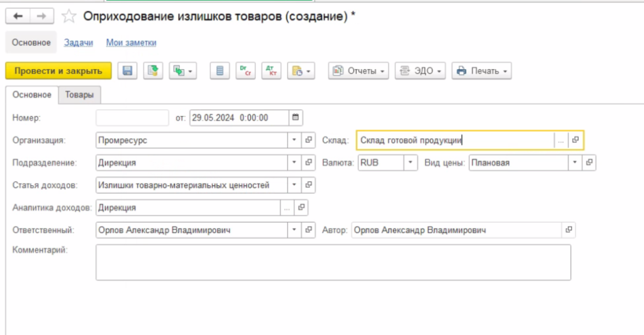Image resolution: width=644 pixels, height=335 pixels.
Task: Click the save (floppy disk) icon
Action: 127,71
